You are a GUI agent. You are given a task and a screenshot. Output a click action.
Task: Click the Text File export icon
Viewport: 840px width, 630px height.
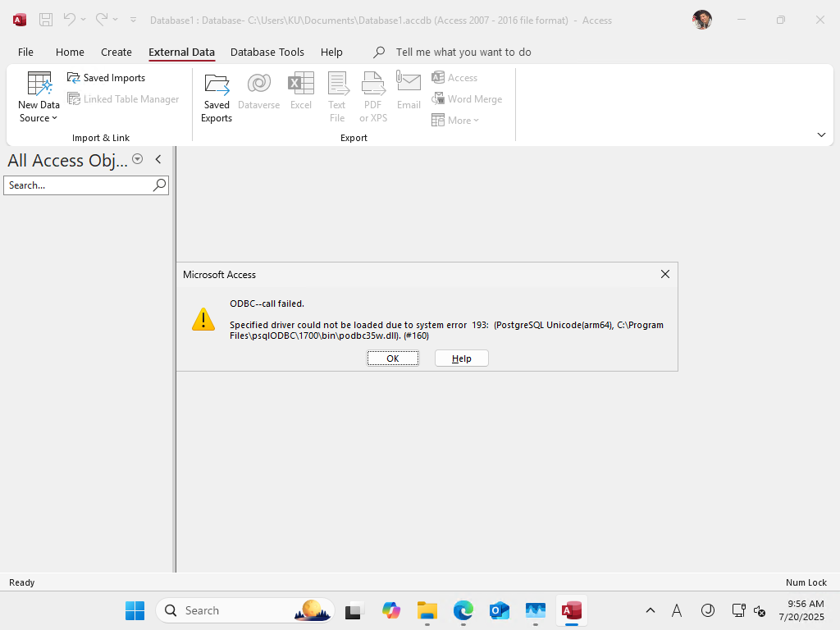pos(337,98)
